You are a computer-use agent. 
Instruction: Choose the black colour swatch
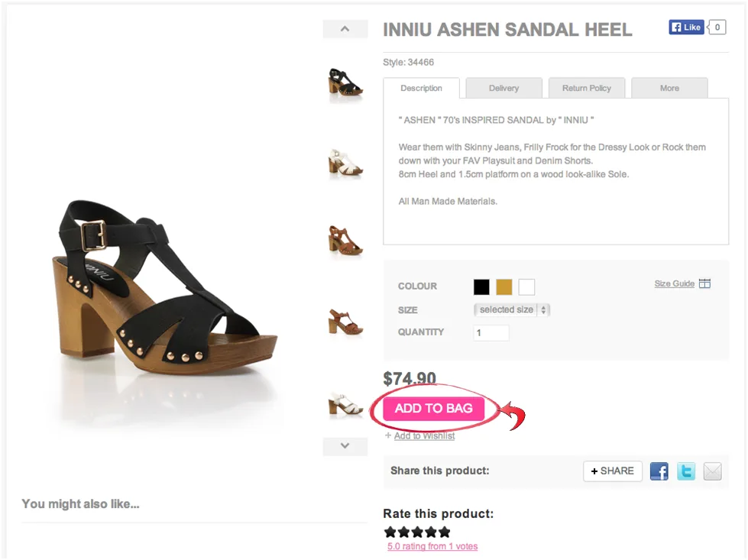coord(481,287)
